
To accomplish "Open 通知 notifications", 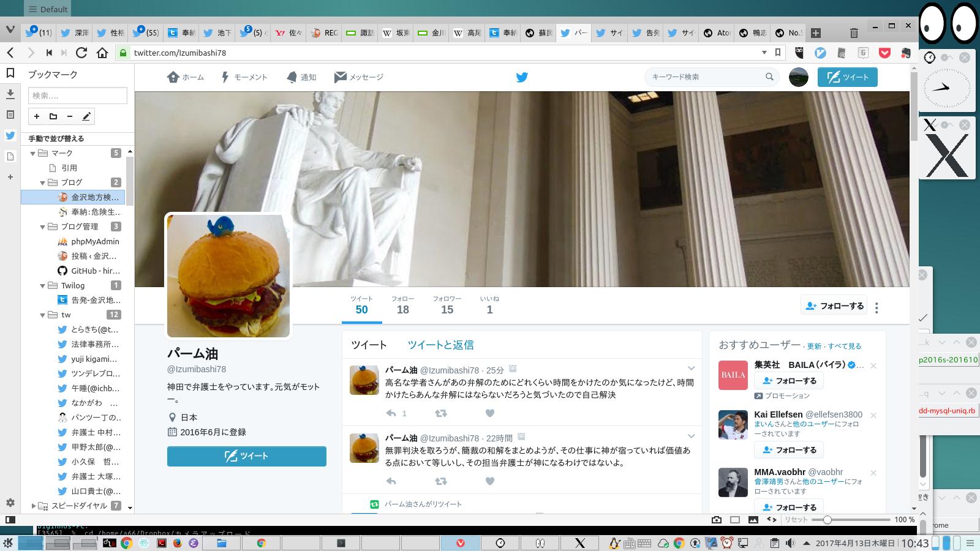I will [x=301, y=77].
